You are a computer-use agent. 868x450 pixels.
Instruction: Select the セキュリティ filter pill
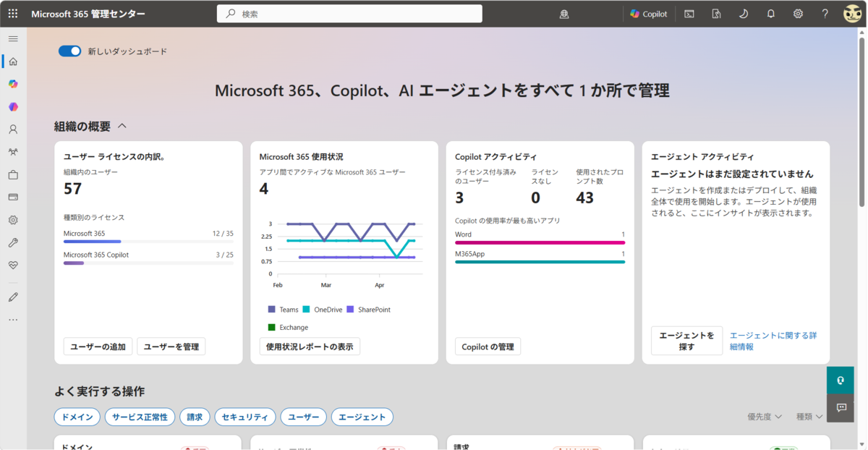[x=245, y=417]
